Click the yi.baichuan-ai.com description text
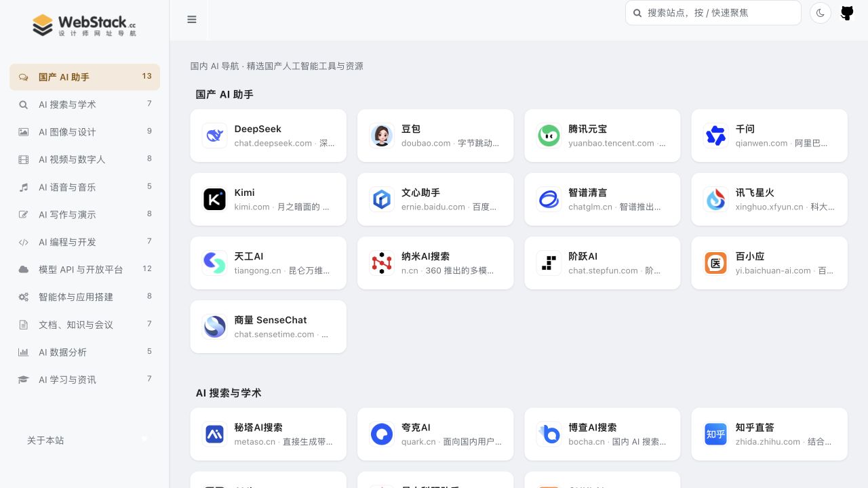The width and height of the screenshot is (868, 488). [785, 270]
